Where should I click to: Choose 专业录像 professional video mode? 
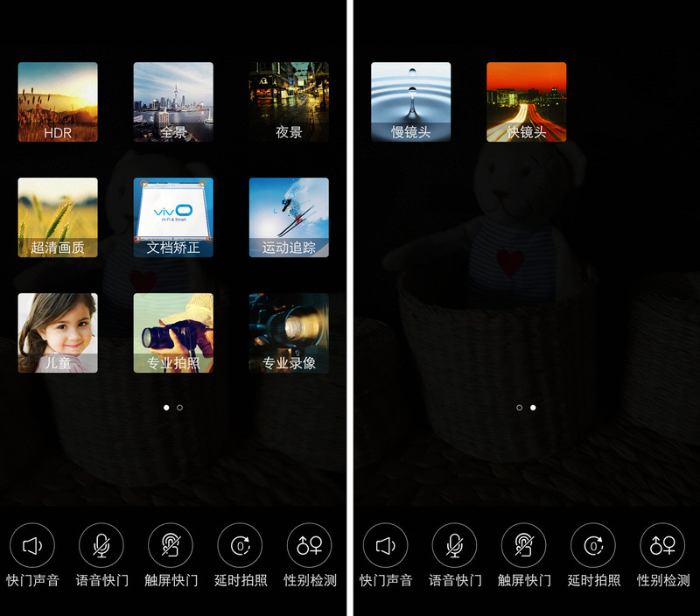tap(289, 333)
